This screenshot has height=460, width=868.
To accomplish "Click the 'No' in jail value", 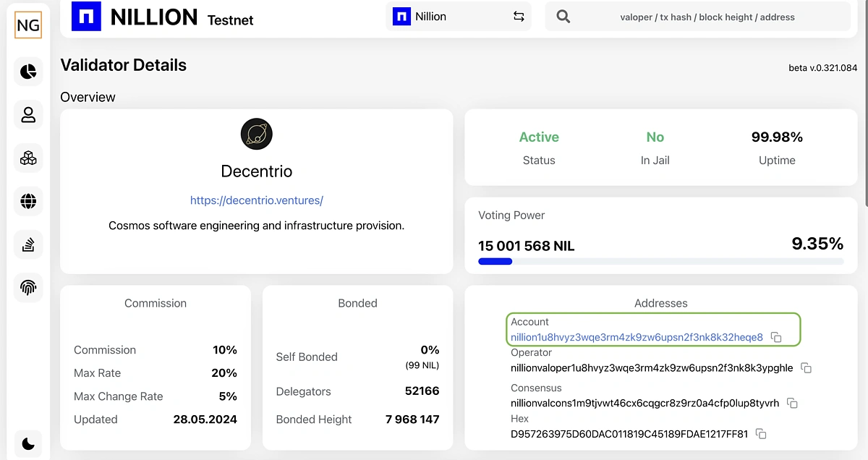I will point(655,137).
